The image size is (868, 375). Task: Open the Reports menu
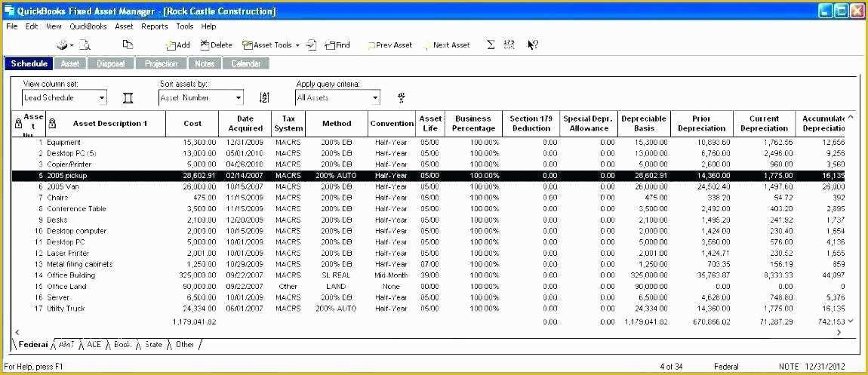[x=155, y=26]
